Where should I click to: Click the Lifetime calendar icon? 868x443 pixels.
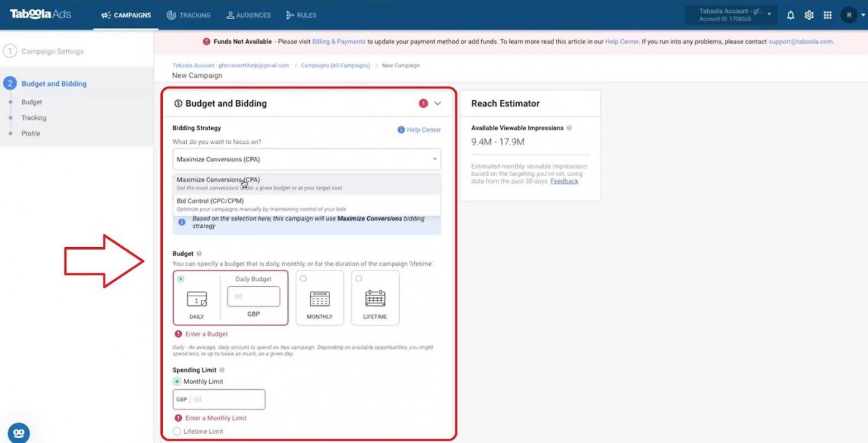coord(375,298)
